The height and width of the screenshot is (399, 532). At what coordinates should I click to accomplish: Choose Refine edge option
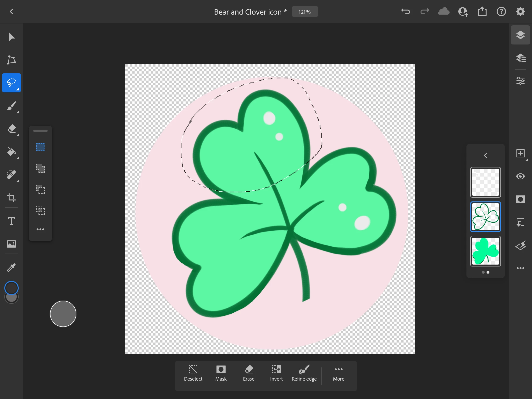(x=304, y=373)
